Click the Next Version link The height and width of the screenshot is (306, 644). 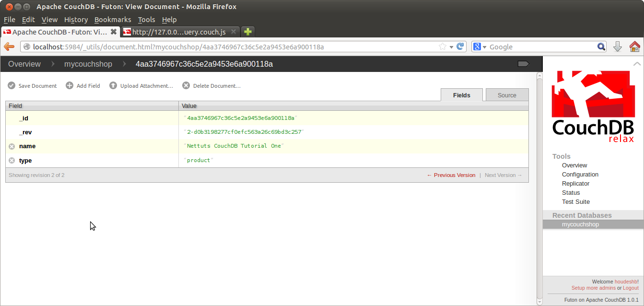point(503,175)
